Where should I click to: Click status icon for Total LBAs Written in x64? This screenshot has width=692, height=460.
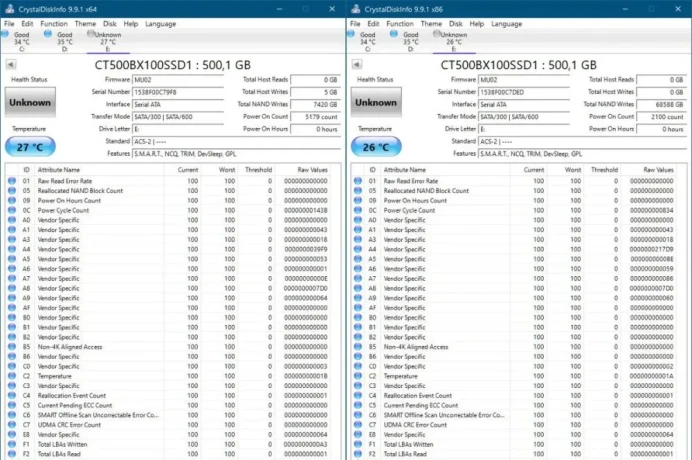12,444
